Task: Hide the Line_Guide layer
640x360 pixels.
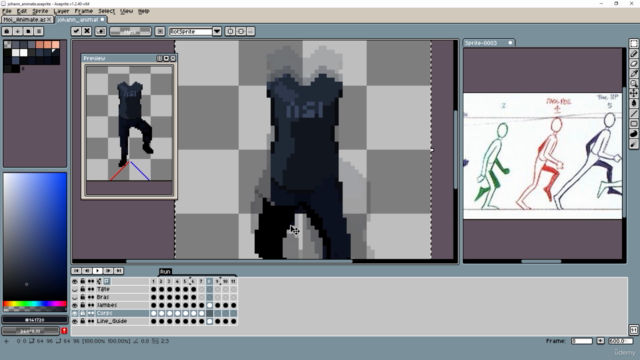Action: pos(75,321)
